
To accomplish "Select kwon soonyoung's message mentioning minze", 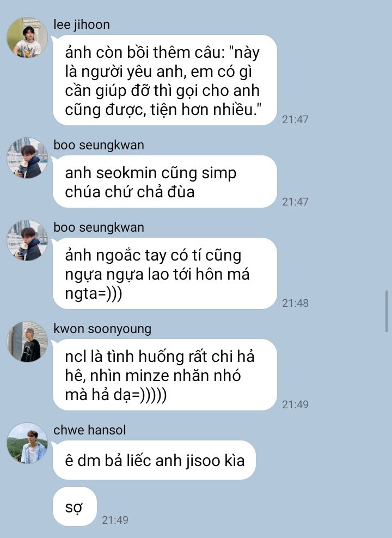I will pos(165,374).
